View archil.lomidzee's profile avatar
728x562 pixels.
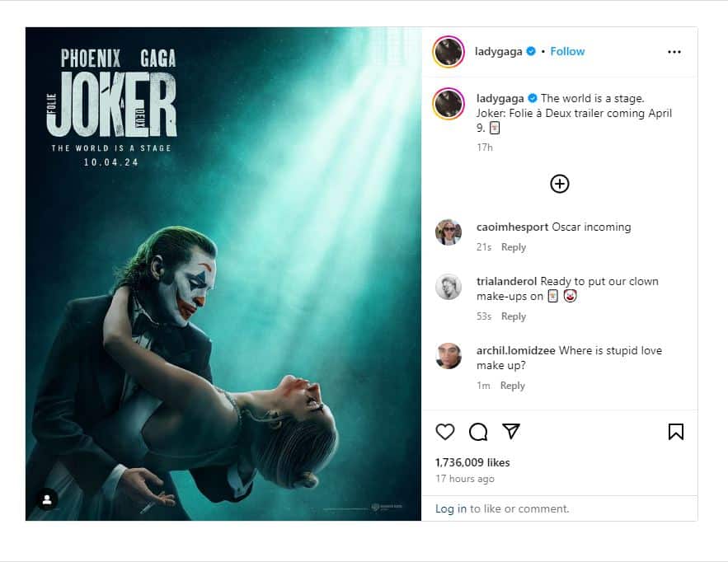tap(449, 356)
